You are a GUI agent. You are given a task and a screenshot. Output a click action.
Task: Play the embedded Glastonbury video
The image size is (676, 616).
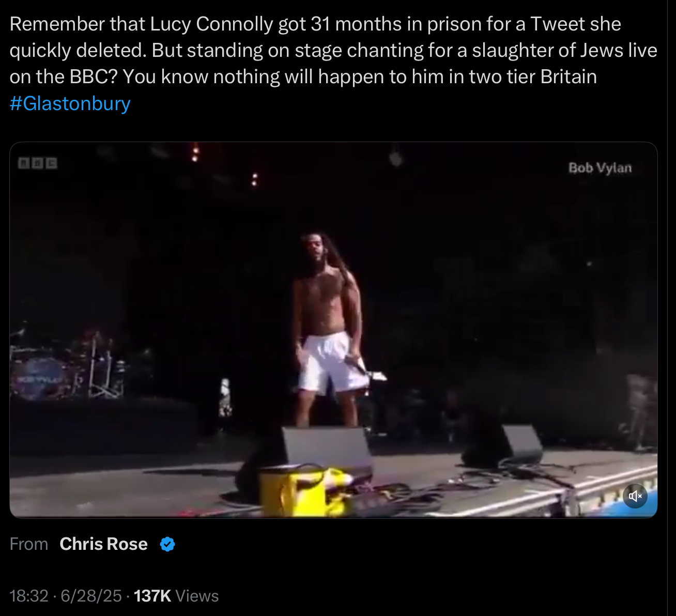[x=333, y=330]
